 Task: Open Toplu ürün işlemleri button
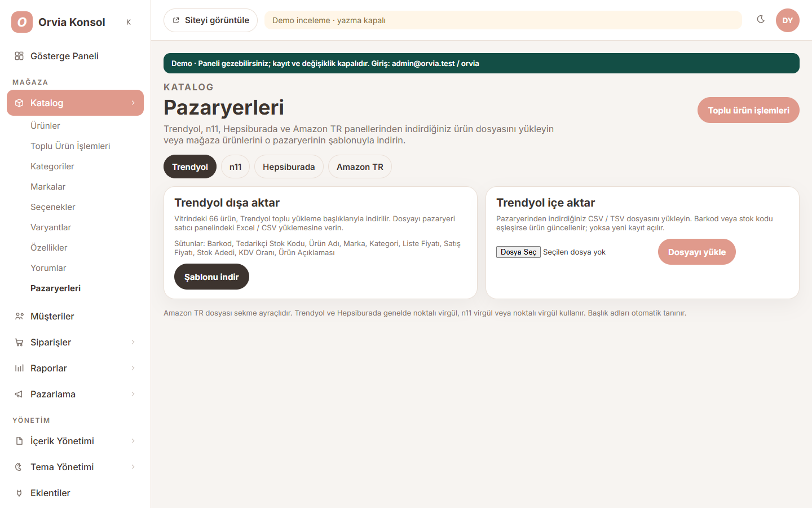pos(748,110)
